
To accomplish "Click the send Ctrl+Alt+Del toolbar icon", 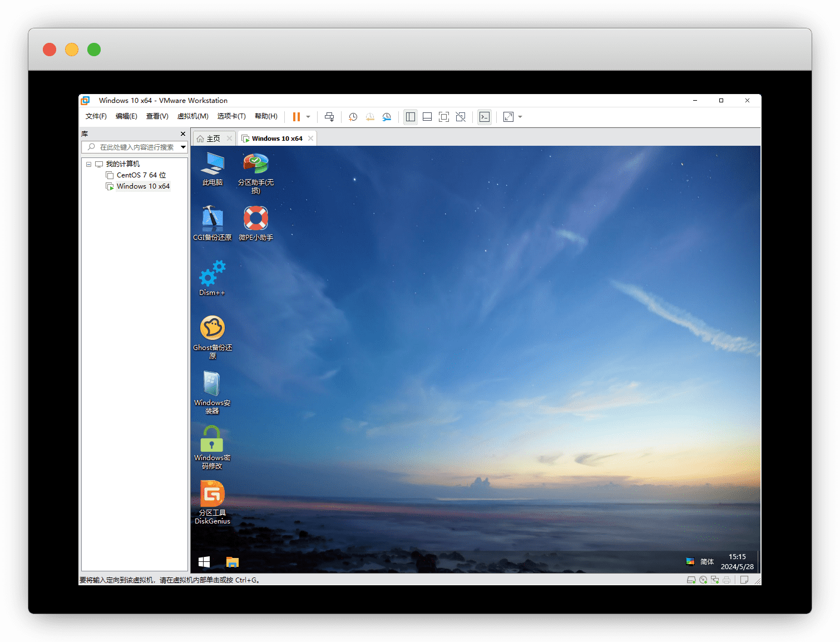I will pos(329,117).
